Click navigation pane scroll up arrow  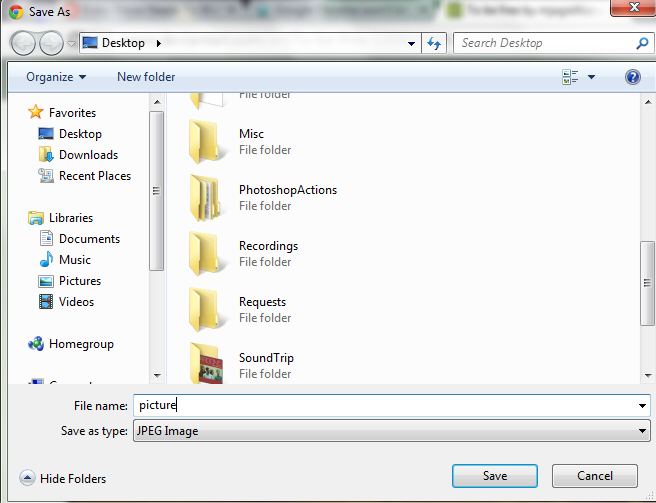point(157,102)
